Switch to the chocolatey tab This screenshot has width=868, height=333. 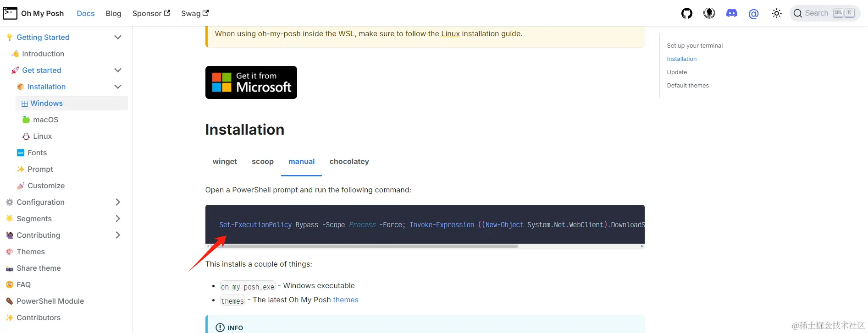[349, 162]
